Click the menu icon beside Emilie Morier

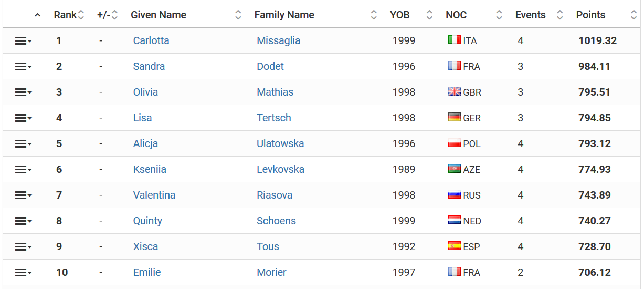23,273
